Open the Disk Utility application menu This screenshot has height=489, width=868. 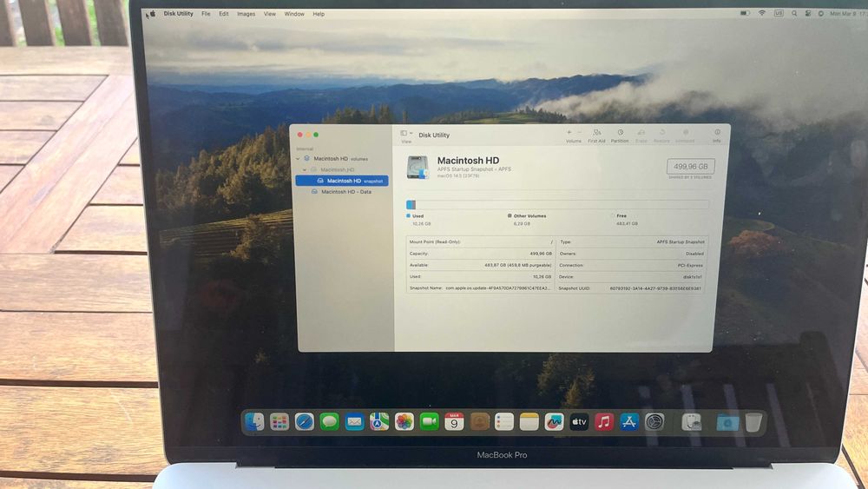click(x=178, y=14)
